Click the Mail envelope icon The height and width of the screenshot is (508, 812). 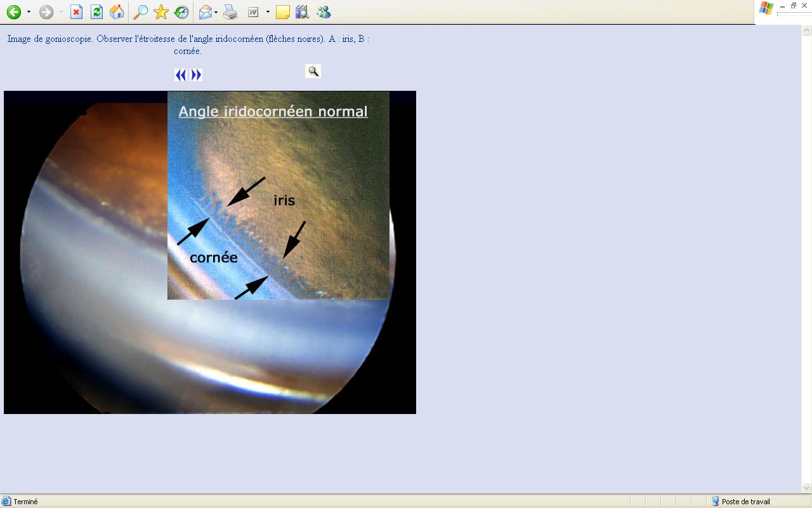(205, 12)
